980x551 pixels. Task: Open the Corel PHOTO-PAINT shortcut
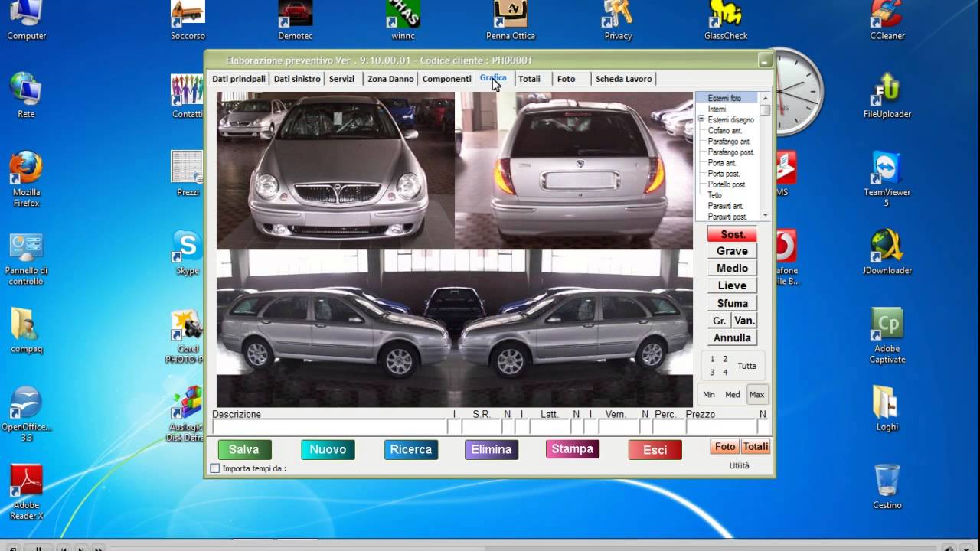tap(188, 336)
